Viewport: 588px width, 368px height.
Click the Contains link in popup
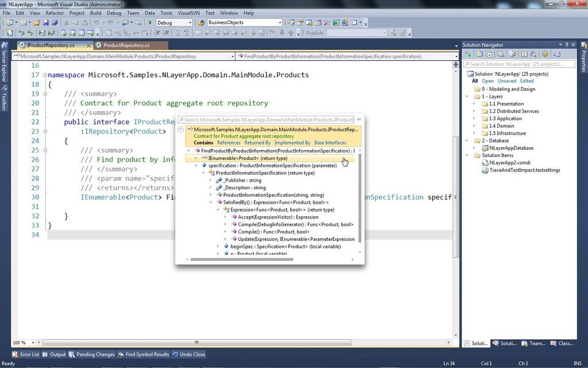[203, 143]
